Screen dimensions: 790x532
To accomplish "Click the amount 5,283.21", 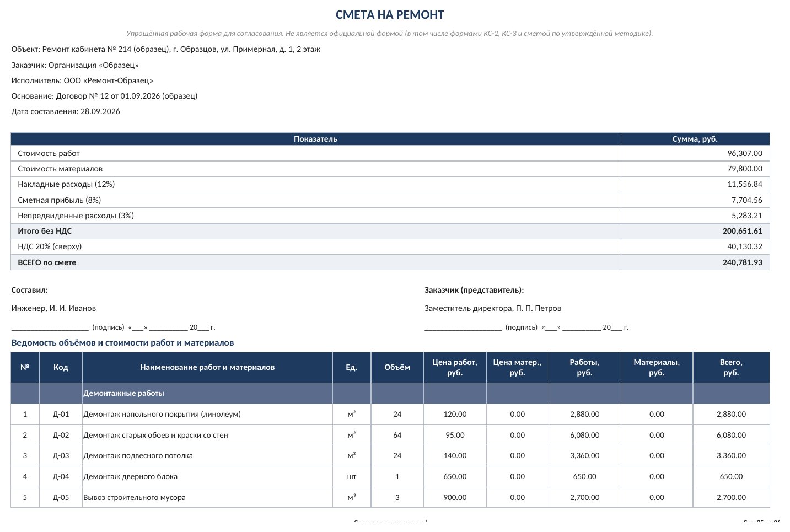I will coord(747,216).
